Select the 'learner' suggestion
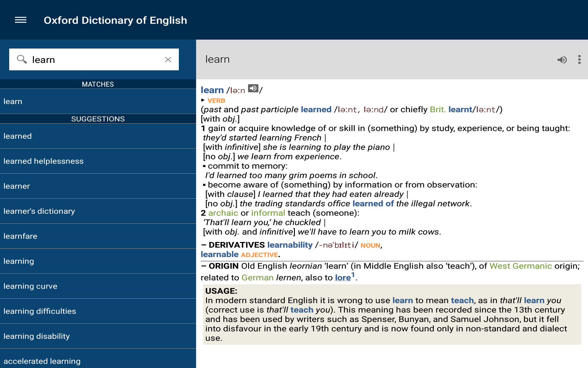Screen dimensions: 588x368 pyautogui.click(x=98, y=186)
